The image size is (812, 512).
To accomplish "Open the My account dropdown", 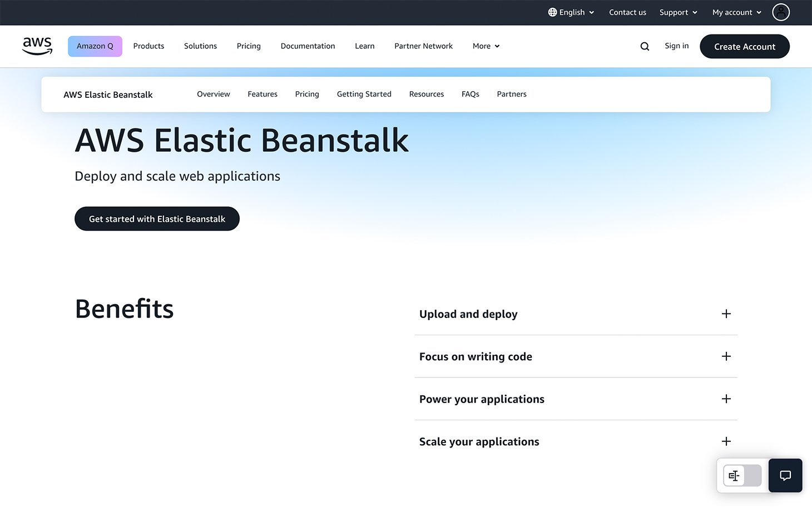I will pyautogui.click(x=735, y=12).
